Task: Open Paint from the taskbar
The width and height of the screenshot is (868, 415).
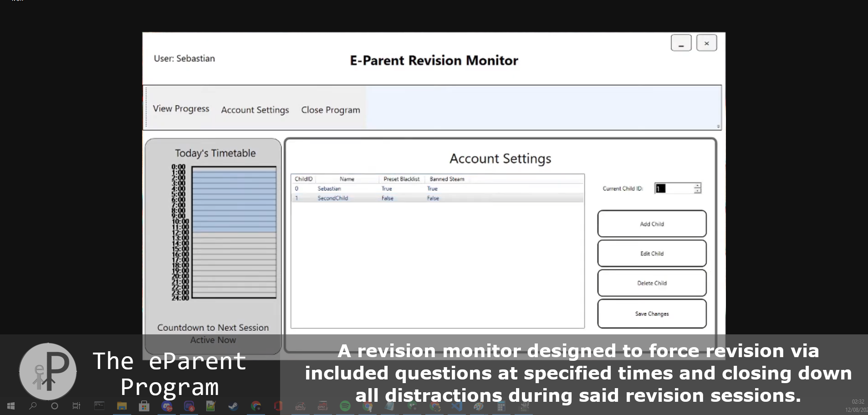Action: (479, 405)
